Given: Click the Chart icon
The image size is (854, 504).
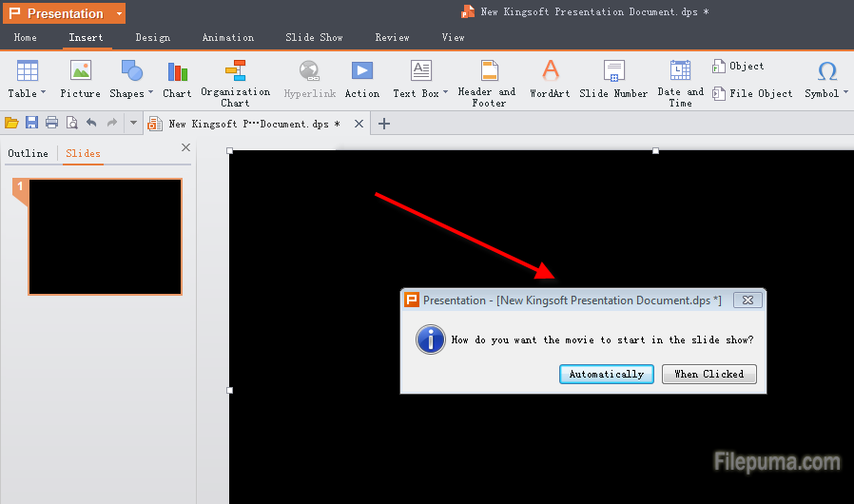Looking at the screenshot, I should (x=177, y=78).
